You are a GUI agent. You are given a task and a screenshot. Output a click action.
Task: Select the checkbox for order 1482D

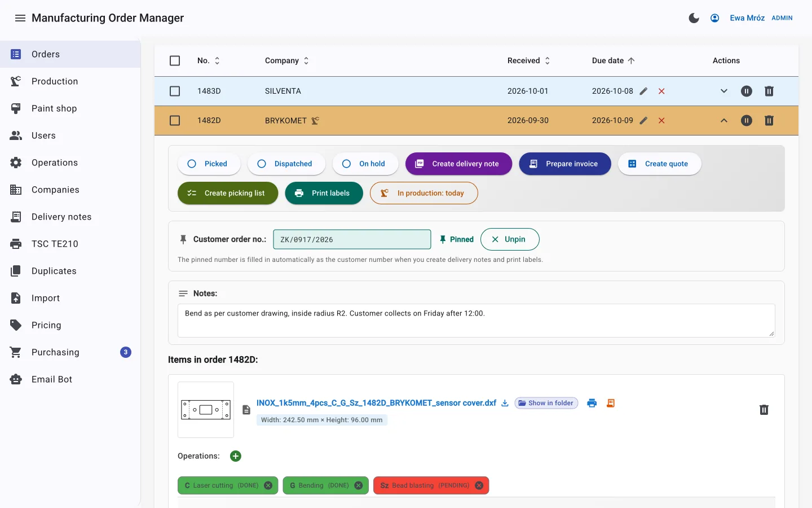[175, 120]
